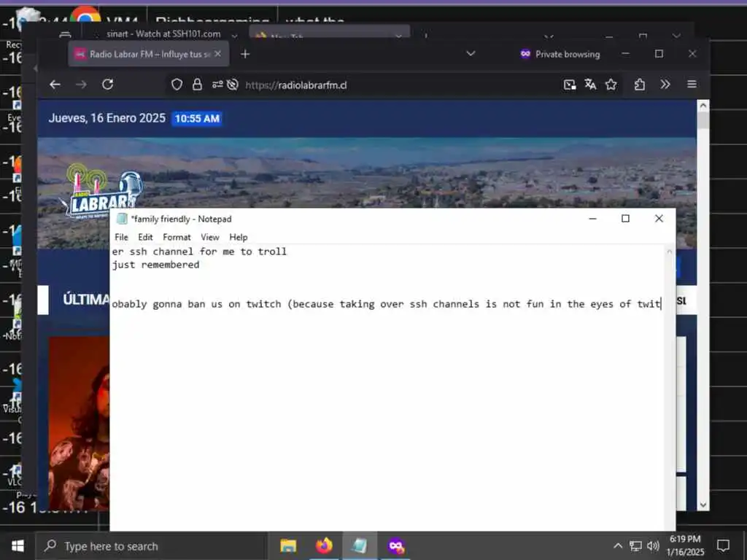The image size is (747, 560).
Task: Close the Radio Labrar FM tab
Action: point(217,54)
